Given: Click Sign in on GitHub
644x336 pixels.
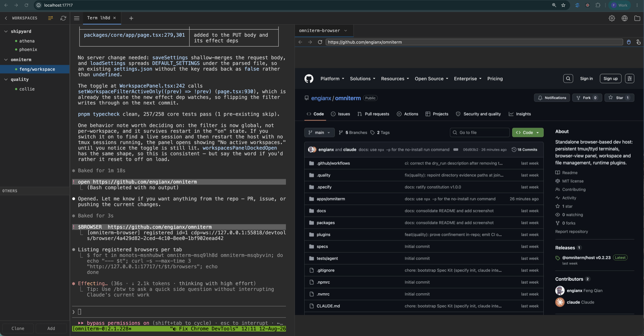Looking at the screenshot, I should 586,79.
